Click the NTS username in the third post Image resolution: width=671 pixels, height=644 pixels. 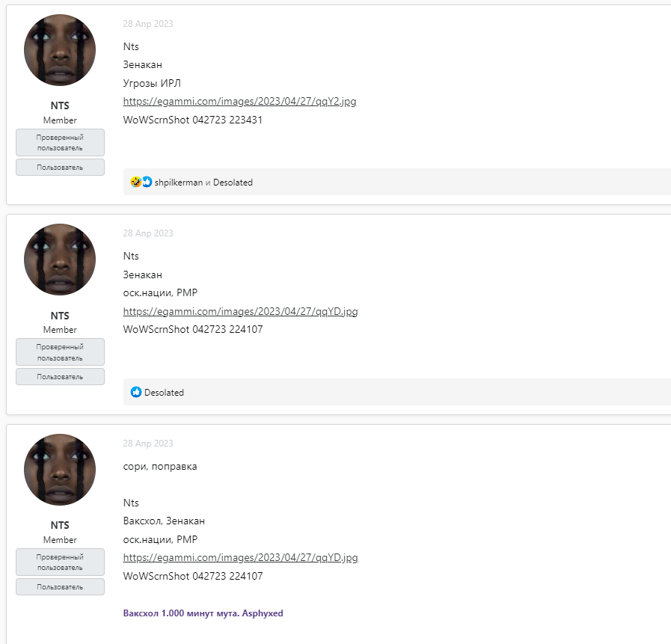click(x=60, y=525)
